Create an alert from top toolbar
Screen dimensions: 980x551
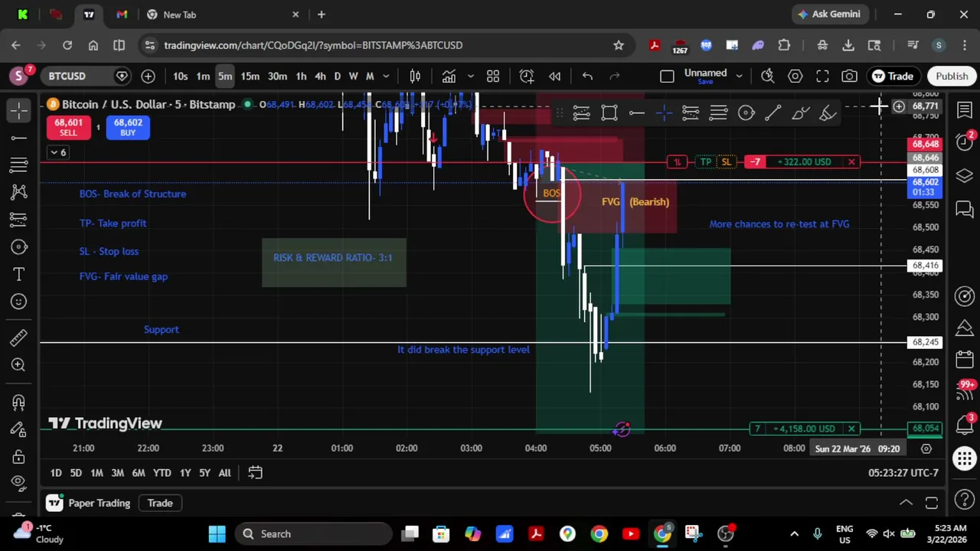coord(527,76)
